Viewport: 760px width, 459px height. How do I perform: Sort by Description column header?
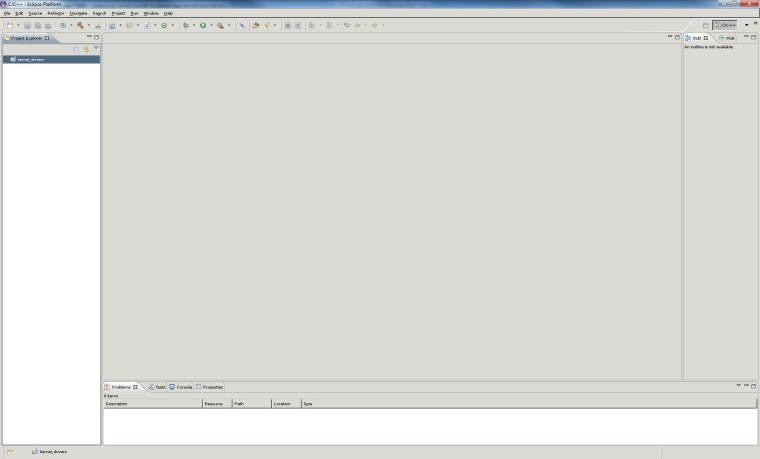coord(150,404)
